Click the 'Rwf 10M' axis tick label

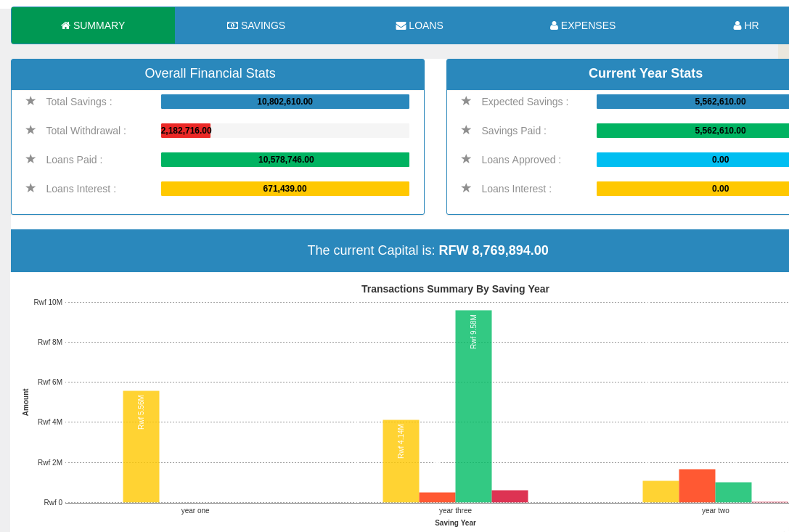pyautogui.click(x=48, y=302)
